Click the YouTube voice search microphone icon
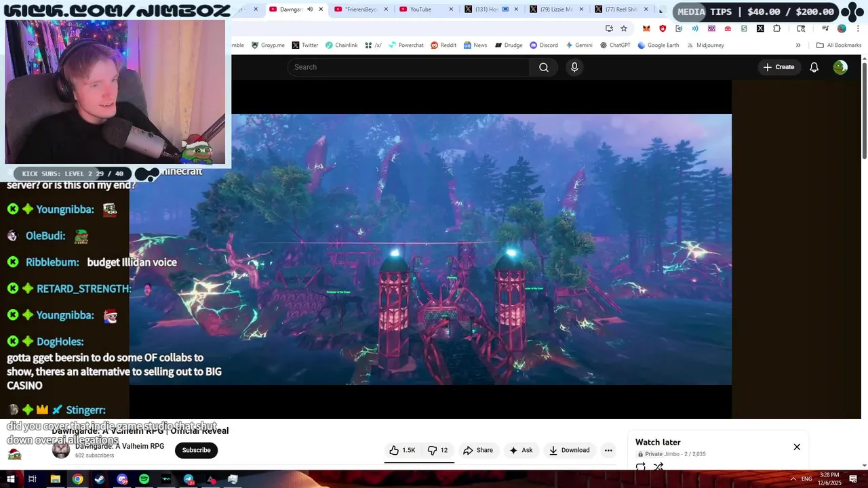This screenshot has height=488, width=868. pyautogui.click(x=574, y=67)
